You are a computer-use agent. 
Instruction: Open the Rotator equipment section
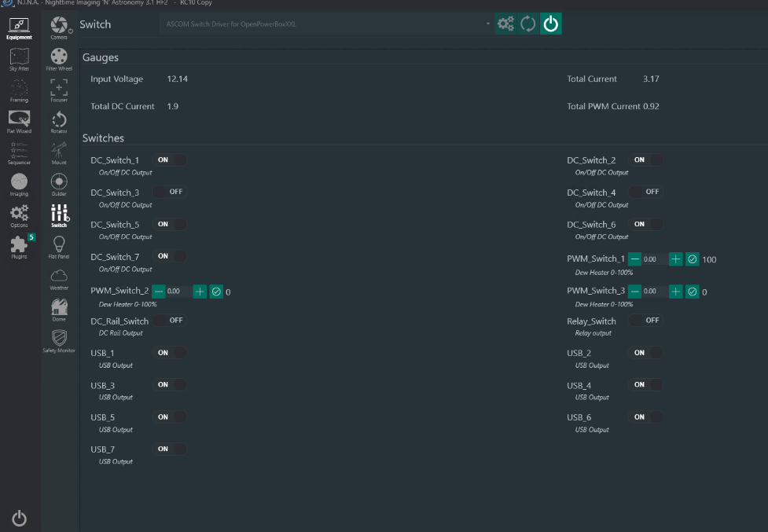tap(59, 121)
